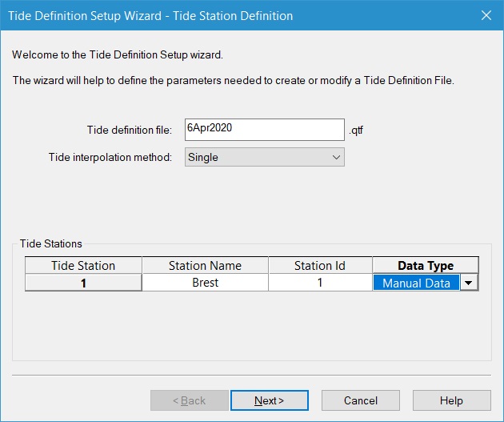504x422 pixels.
Task: Click the Station Name column header
Action: 205,266
